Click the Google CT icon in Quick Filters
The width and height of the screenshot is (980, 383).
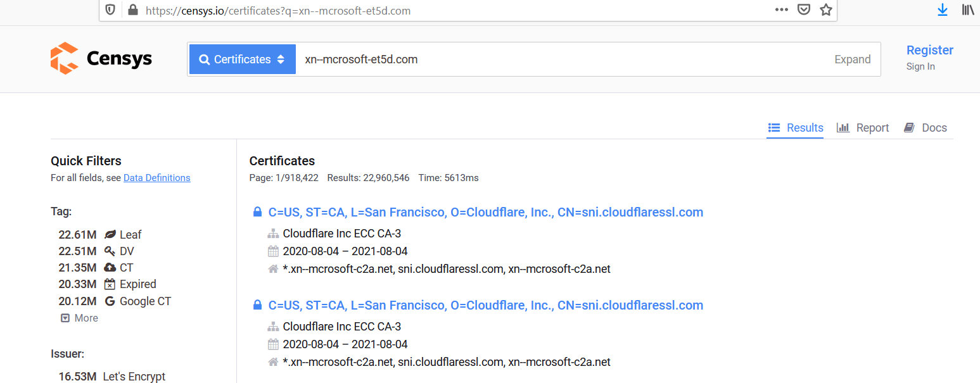tap(111, 301)
